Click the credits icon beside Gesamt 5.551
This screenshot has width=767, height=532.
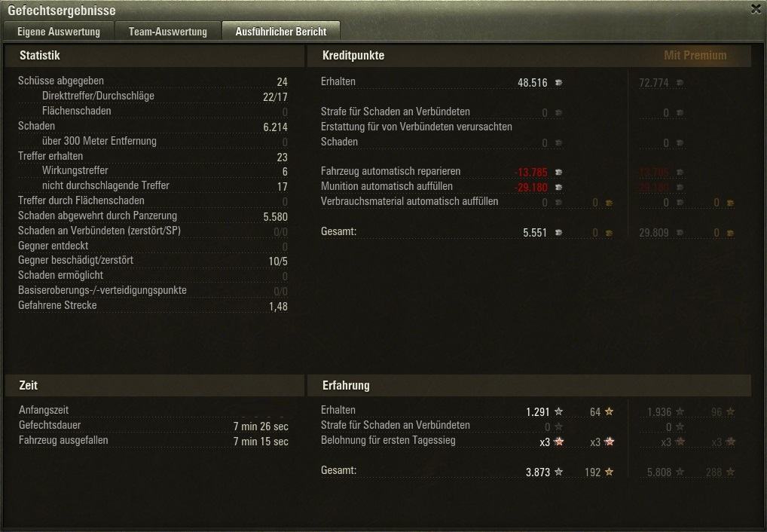(558, 233)
